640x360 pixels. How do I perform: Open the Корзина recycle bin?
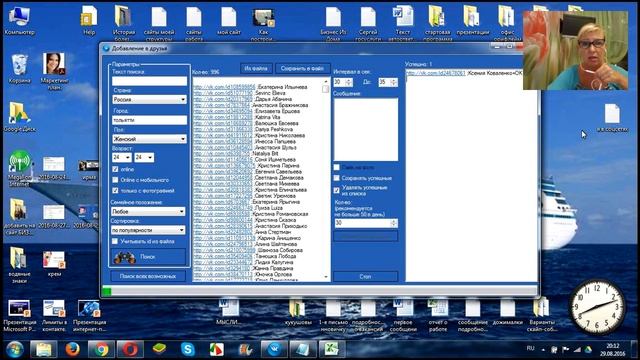click(x=19, y=69)
